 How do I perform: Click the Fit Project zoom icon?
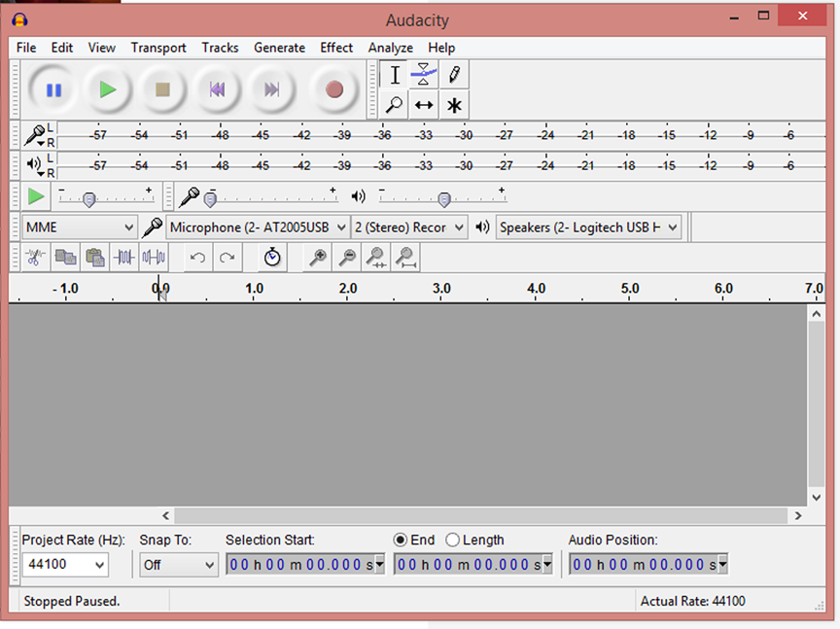coord(405,258)
